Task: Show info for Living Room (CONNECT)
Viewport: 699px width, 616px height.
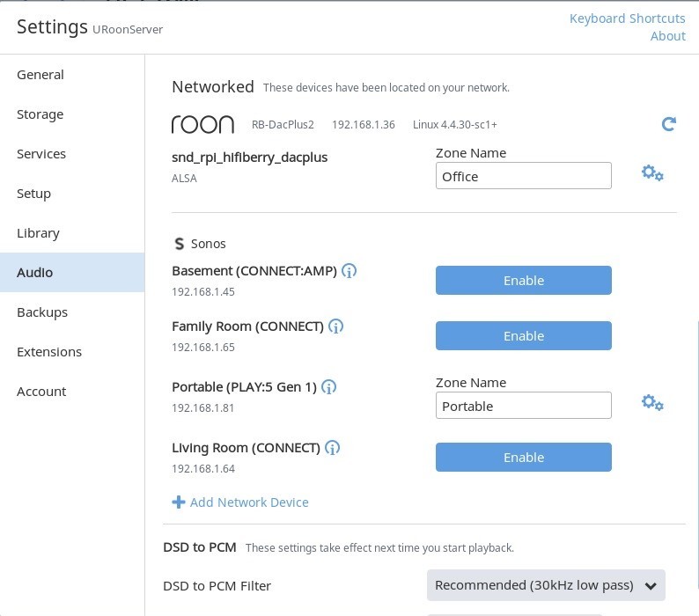Action: (x=332, y=448)
